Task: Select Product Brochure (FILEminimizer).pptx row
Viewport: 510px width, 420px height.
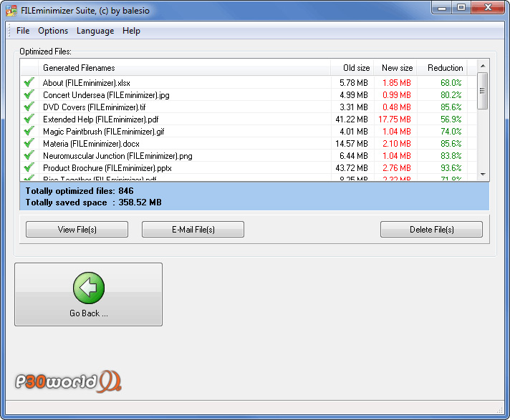Action: point(249,168)
